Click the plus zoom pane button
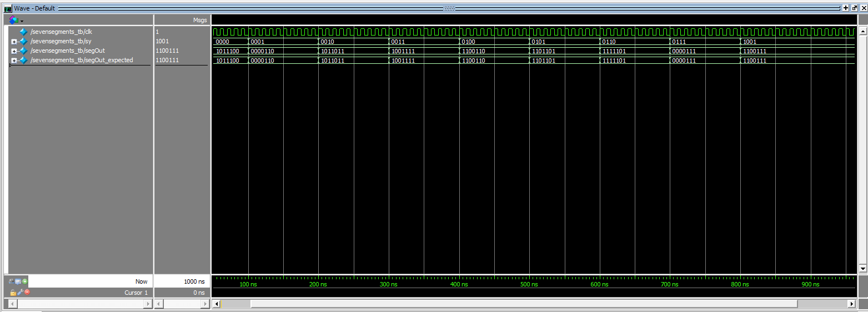This screenshot has width=868, height=312. (x=845, y=8)
